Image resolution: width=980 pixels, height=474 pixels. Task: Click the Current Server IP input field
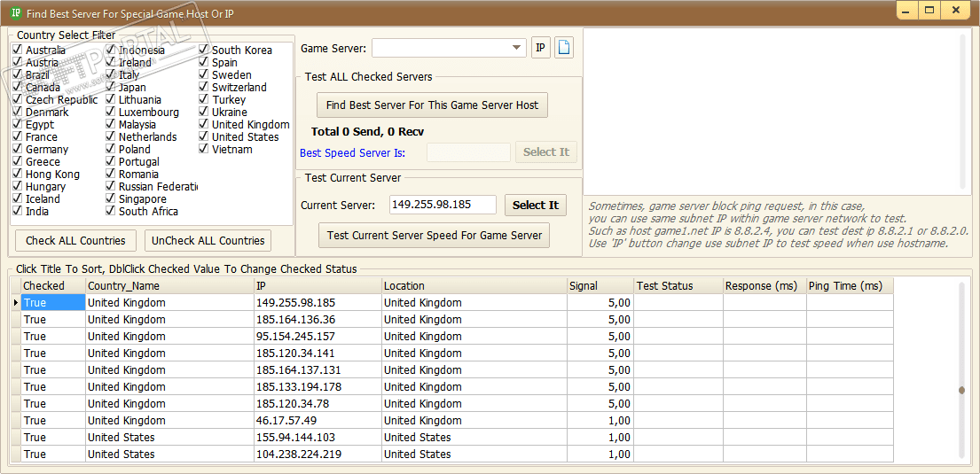(x=443, y=205)
